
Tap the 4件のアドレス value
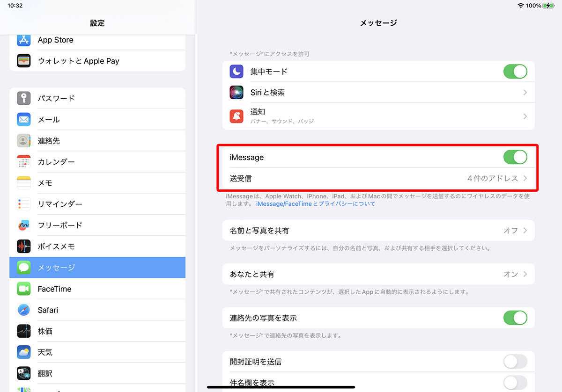coord(493,178)
